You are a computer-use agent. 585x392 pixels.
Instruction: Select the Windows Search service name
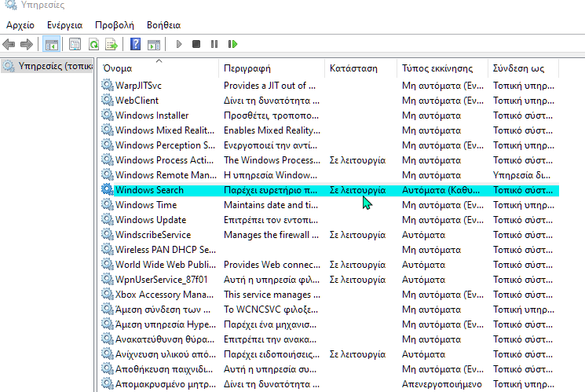[149, 190]
